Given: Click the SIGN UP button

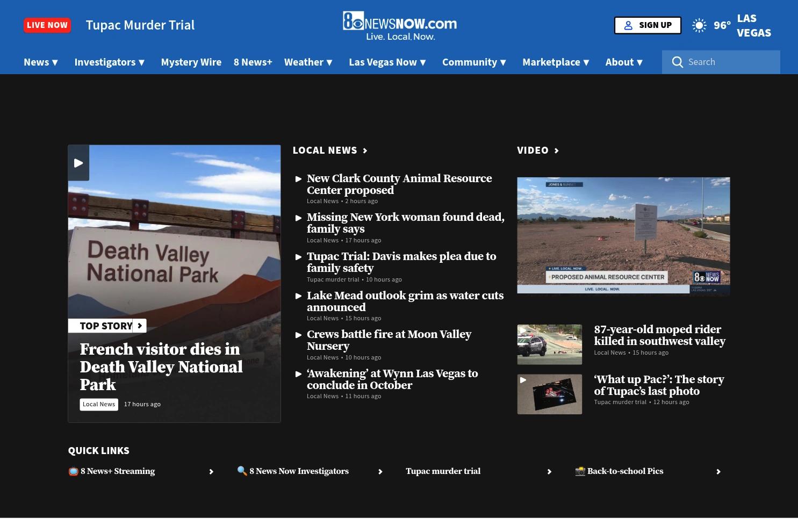Looking at the screenshot, I should (x=648, y=25).
